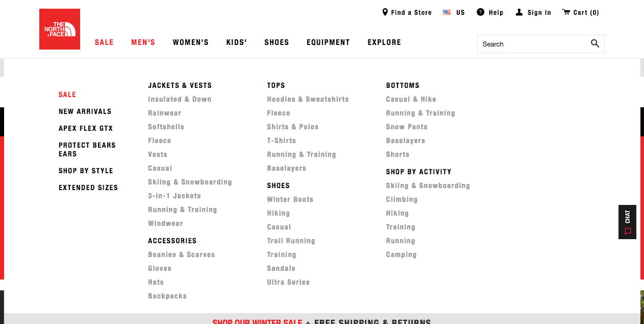Open ACCESSORIES heading
This screenshot has width=644, height=324.
point(172,241)
